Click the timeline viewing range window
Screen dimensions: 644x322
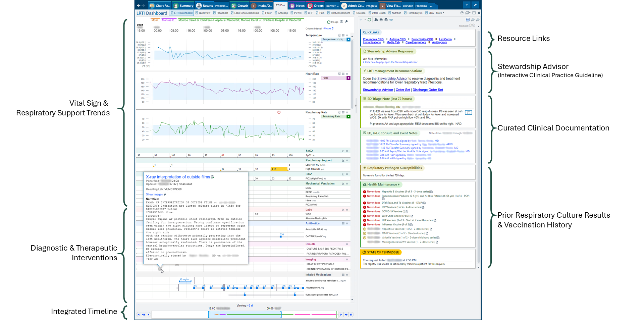pyautogui.click(x=245, y=315)
